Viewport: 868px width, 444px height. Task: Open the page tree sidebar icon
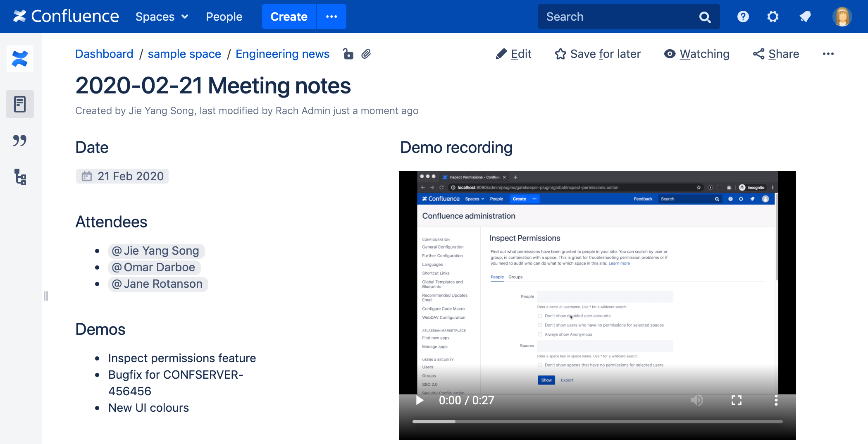[x=20, y=177]
